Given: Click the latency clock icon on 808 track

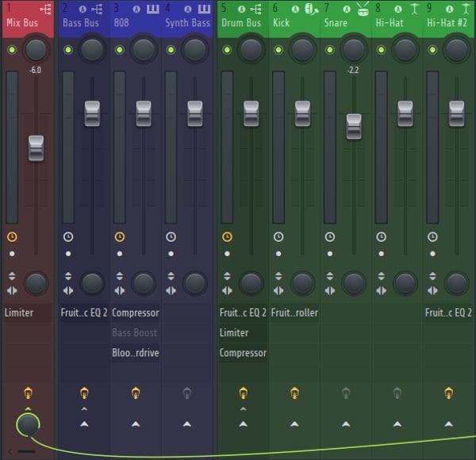Looking at the screenshot, I should pos(120,236).
